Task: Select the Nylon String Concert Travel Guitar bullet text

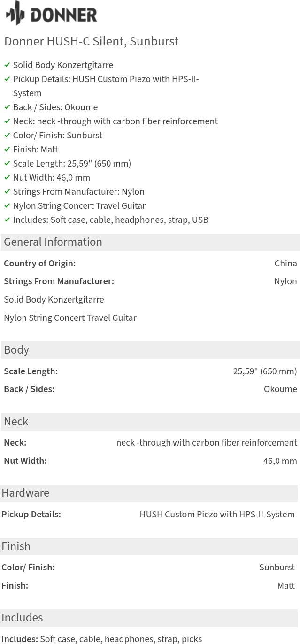Action: click(79, 205)
